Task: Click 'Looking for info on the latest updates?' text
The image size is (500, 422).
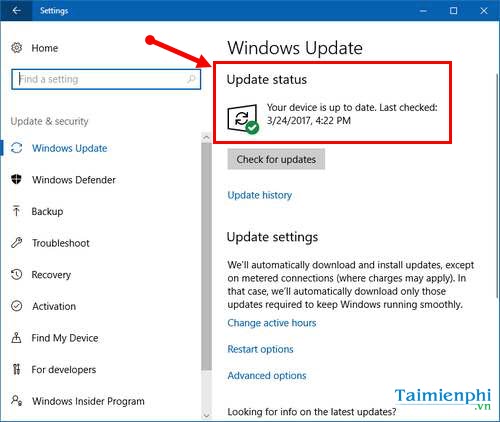Action: click(x=312, y=412)
